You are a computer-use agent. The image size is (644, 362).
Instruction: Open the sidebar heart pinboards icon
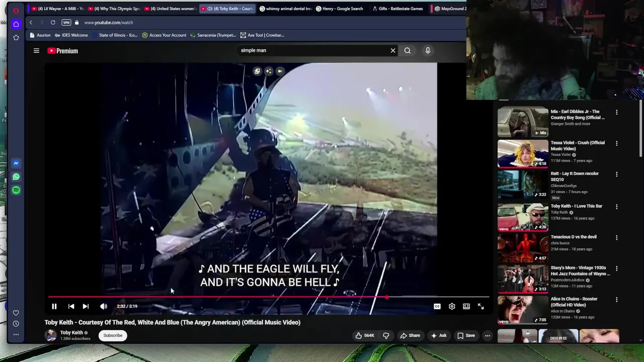click(x=16, y=313)
